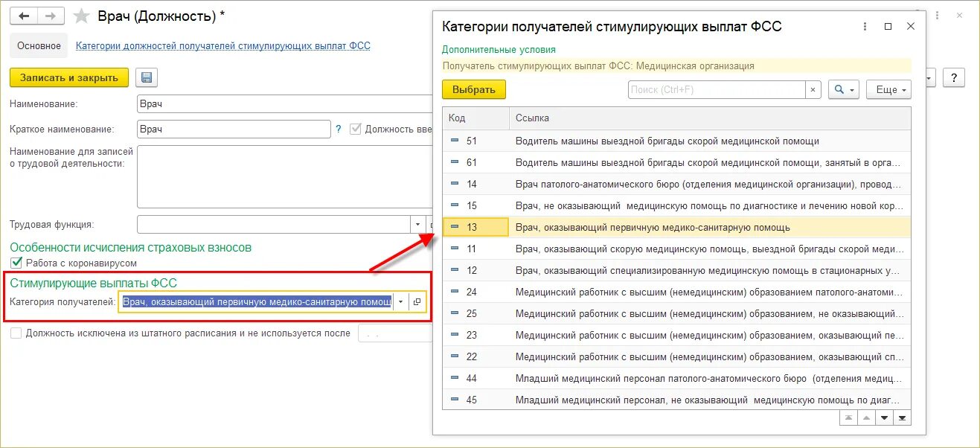Toggle the Работа с коронавирусом checkbox
The image size is (980, 448).
click(x=16, y=263)
